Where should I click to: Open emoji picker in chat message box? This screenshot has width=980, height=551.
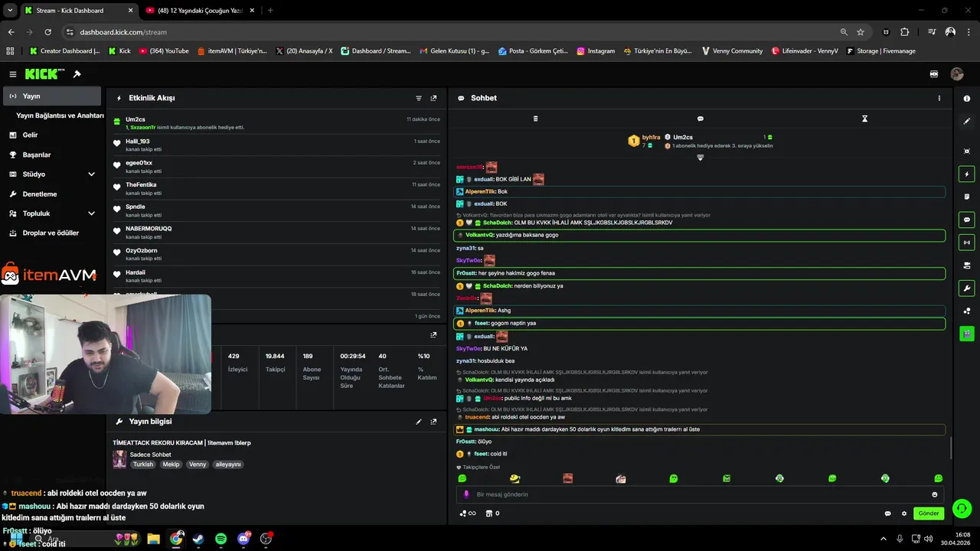(935, 494)
